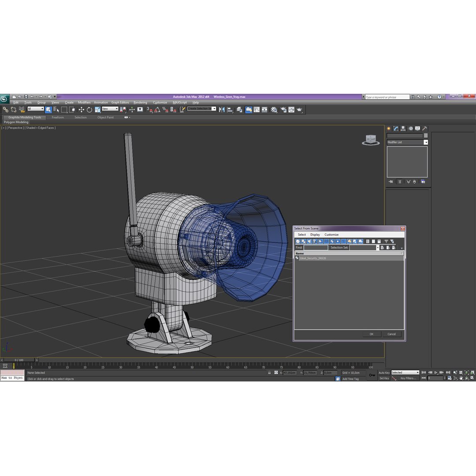Click the 3ds Max application button
Viewport: 476px width, 476px height.
4,99
